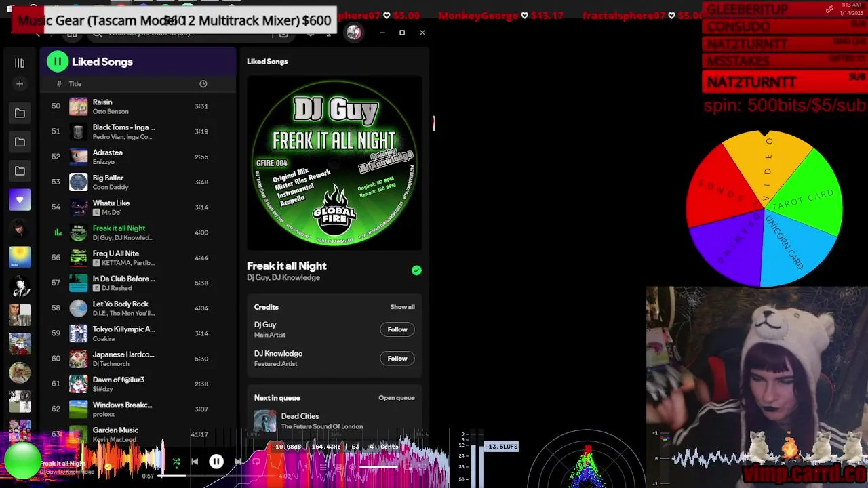Click the Freak it all Night title in Now Playing
This screenshot has height=488, width=868.
287,266
